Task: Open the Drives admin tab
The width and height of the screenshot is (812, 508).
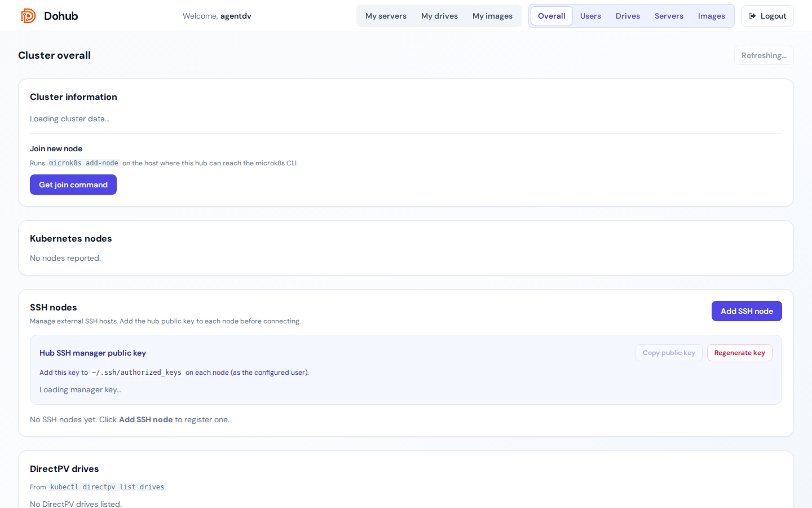Action: coord(628,16)
